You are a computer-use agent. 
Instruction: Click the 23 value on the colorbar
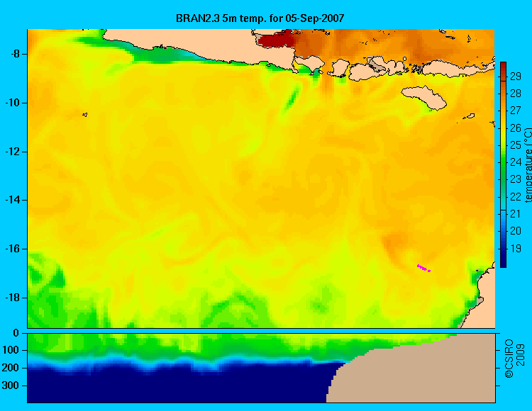pos(516,179)
